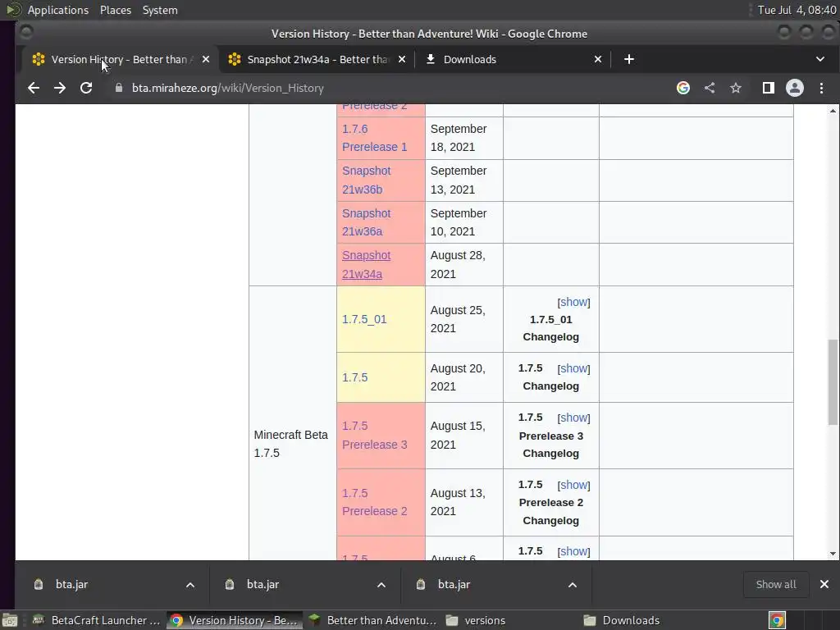Image resolution: width=840 pixels, height=630 pixels.
Task: Select the 'August 20, 2021' date cell
Action: click(464, 377)
